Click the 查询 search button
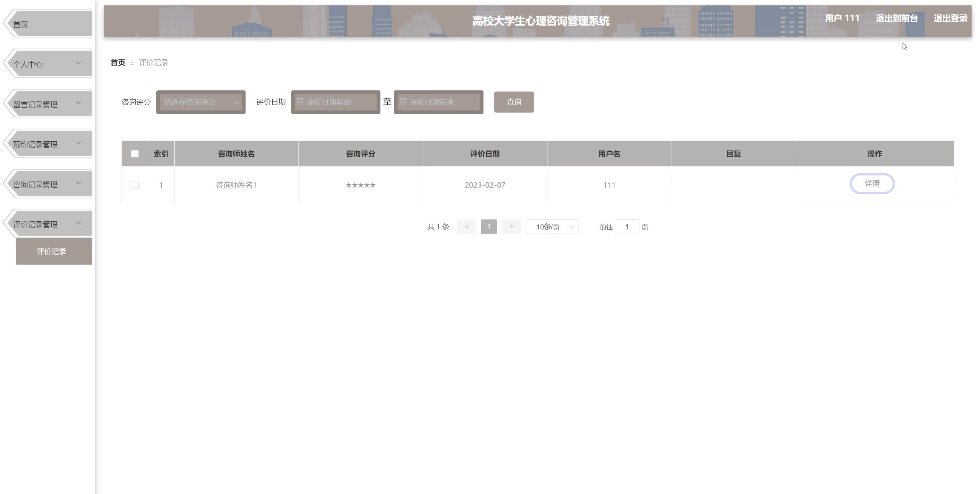Image resolution: width=980 pixels, height=494 pixels. (513, 102)
